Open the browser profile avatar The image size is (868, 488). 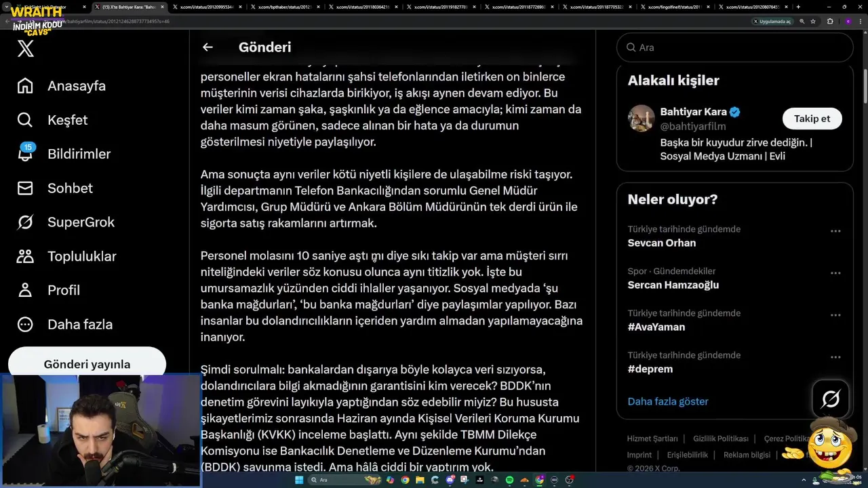[x=848, y=21]
